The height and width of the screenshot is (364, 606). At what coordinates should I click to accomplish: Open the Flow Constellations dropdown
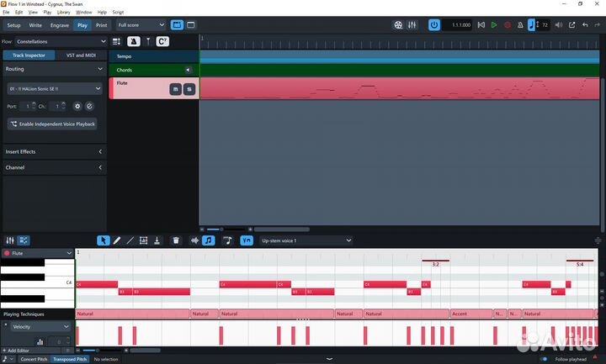coord(59,41)
